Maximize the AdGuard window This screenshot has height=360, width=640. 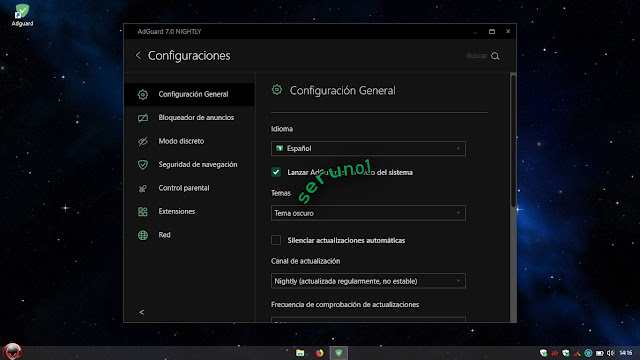pos(492,31)
